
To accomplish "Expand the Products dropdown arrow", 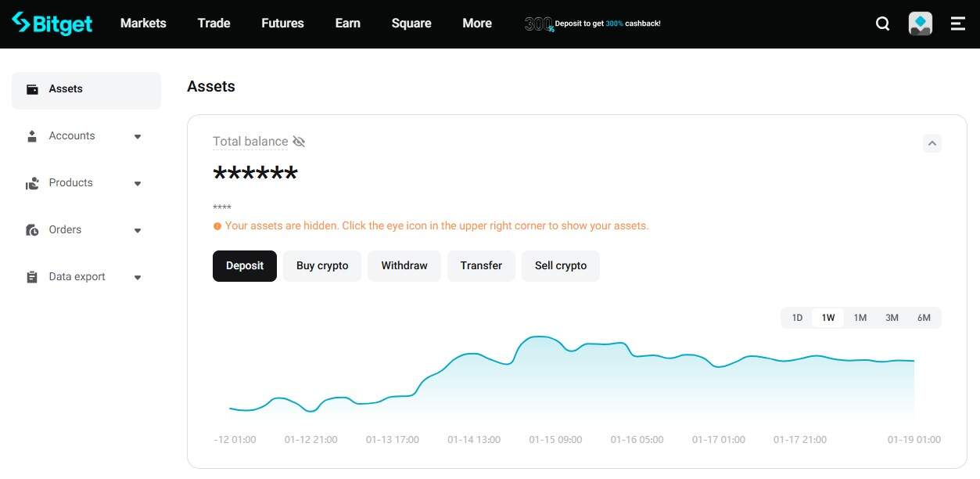I will (138, 184).
